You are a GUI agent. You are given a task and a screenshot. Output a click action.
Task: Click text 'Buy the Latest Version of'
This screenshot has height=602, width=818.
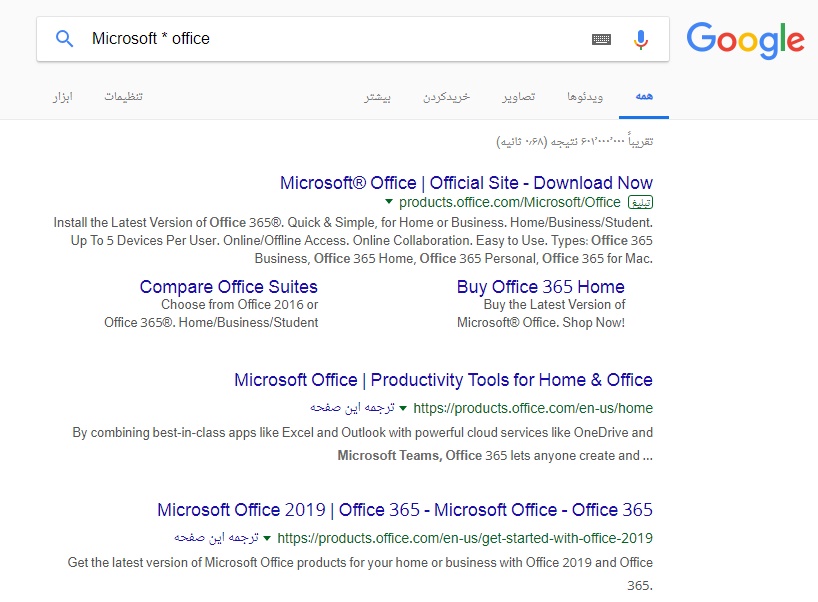pyautogui.click(x=554, y=305)
